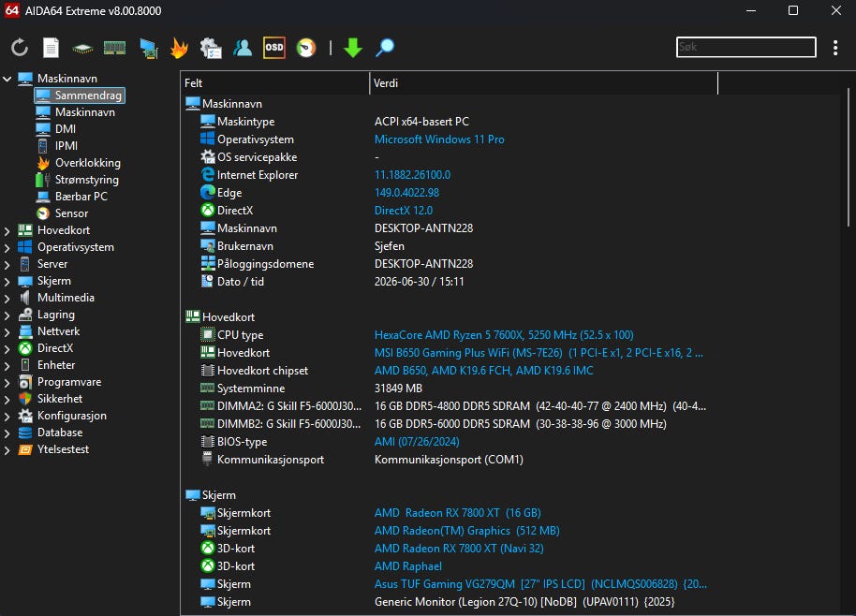Expand the Skjerm tree node
The image size is (856, 616).
(x=7, y=282)
